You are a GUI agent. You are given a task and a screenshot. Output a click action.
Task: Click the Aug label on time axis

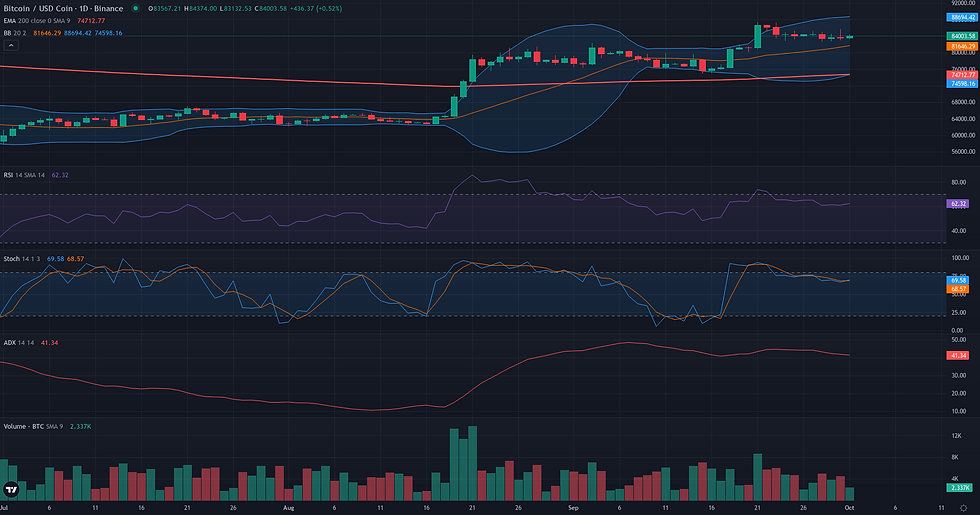[289, 508]
